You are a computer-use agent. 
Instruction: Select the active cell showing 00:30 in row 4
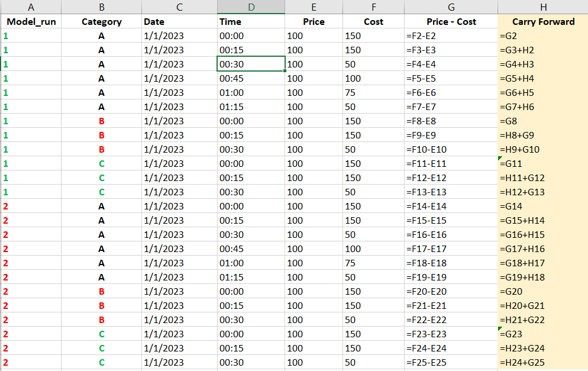pyautogui.click(x=251, y=64)
